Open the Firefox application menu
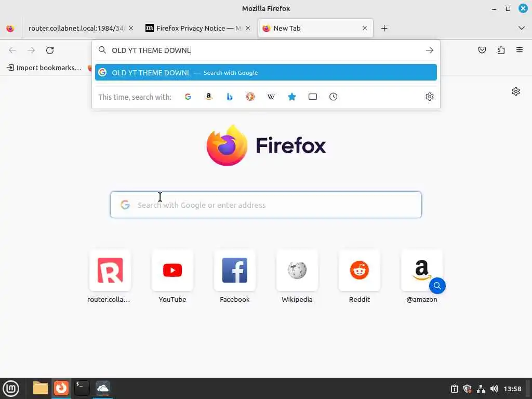The height and width of the screenshot is (399, 532). click(x=520, y=50)
